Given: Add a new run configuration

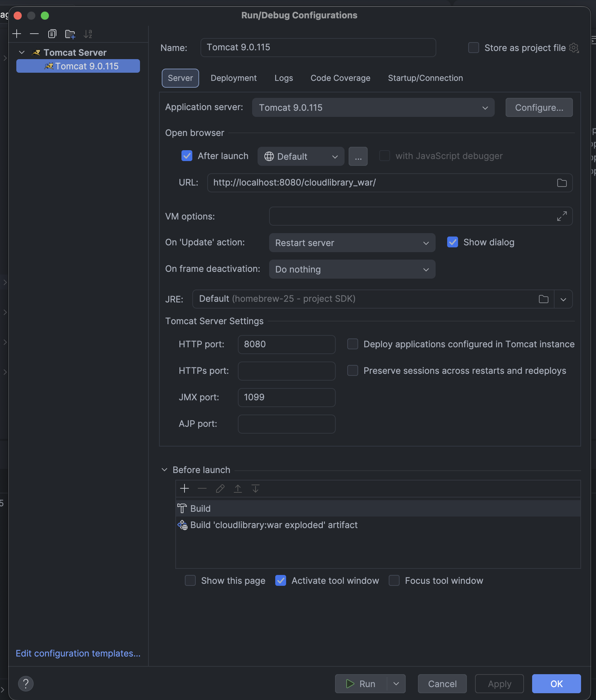Looking at the screenshot, I should click(17, 34).
